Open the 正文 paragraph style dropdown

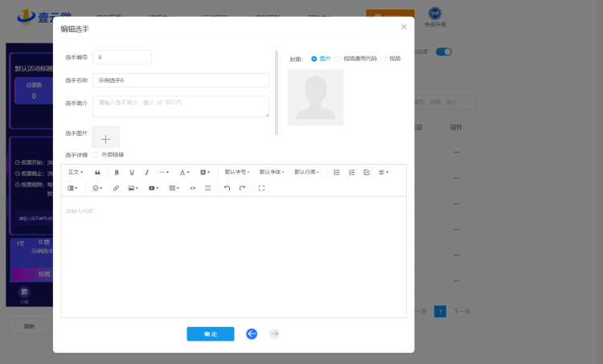click(x=76, y=172)
